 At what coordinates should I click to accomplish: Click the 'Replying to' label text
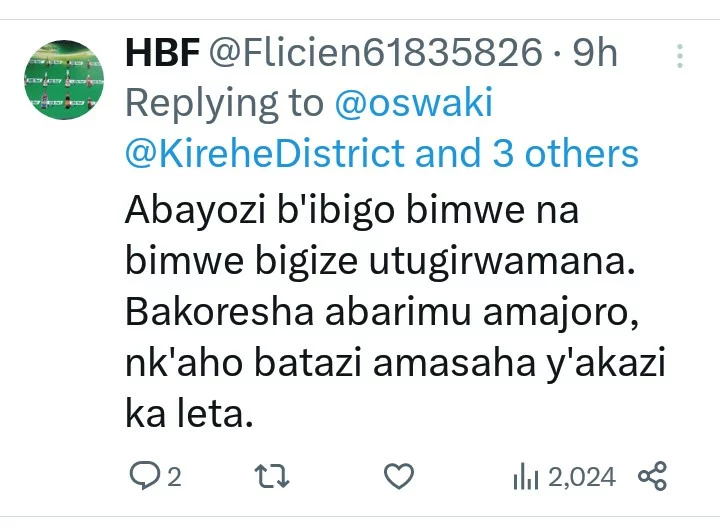click(x=225, y=104)
